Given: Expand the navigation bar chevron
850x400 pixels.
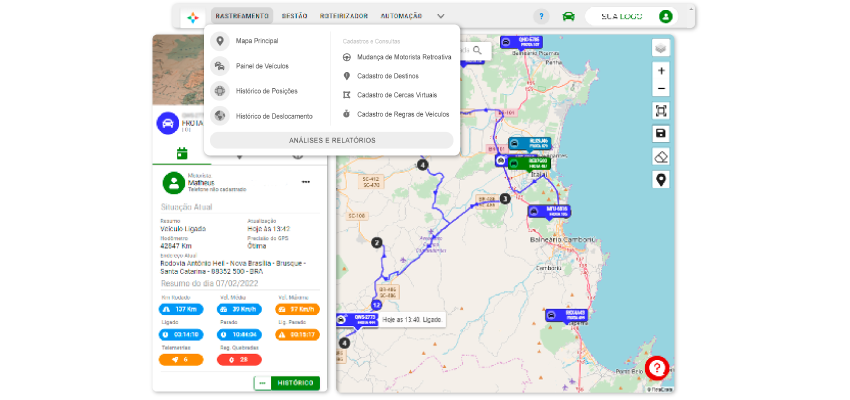Looking at the screenshot, I should pos(440,16).
